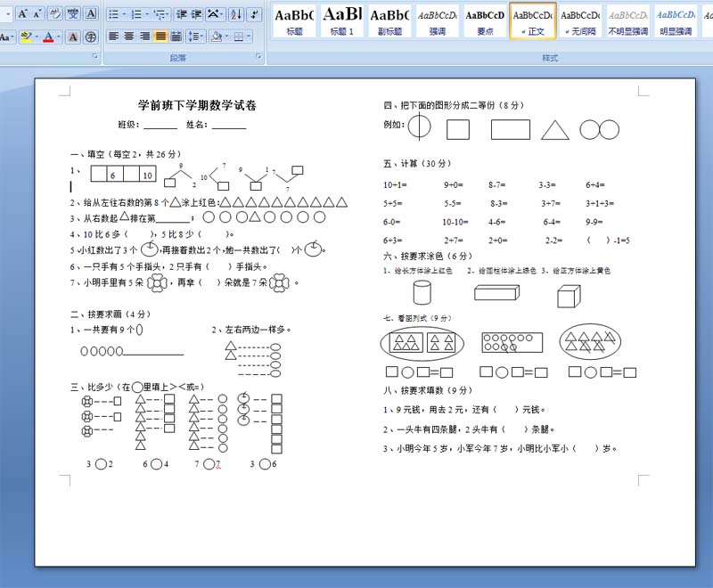
Task: Open the font color dropdown arrow
Action: 59,37
